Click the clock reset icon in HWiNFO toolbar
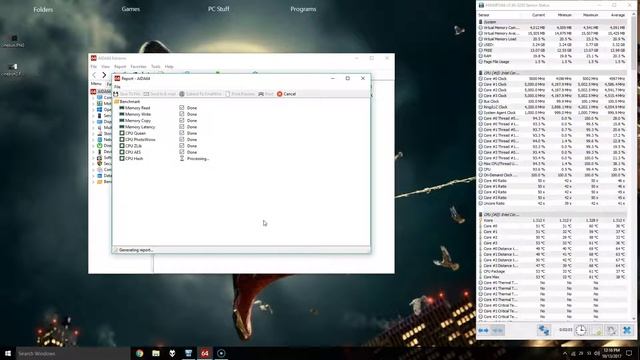 click(x=581, y=330)
